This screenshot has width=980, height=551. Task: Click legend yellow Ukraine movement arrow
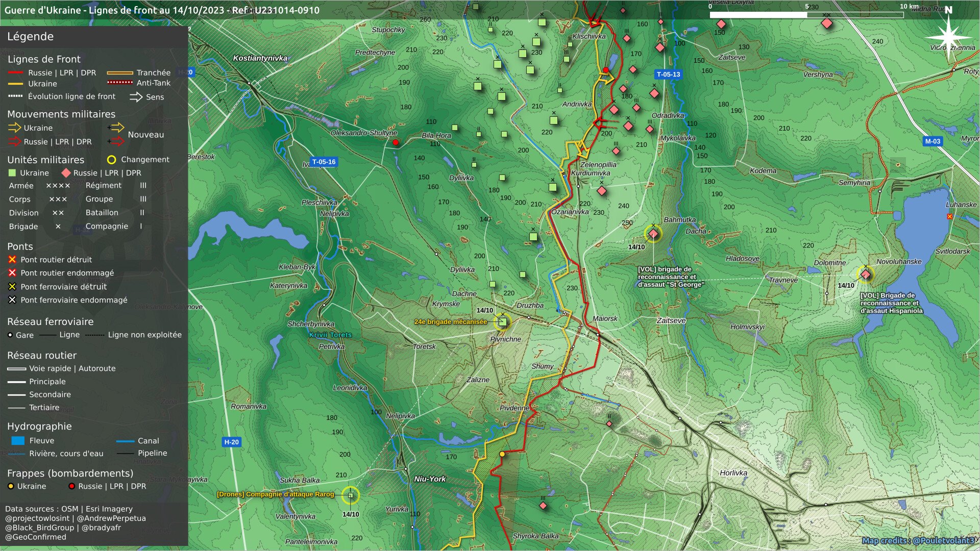tap(14, 128)
